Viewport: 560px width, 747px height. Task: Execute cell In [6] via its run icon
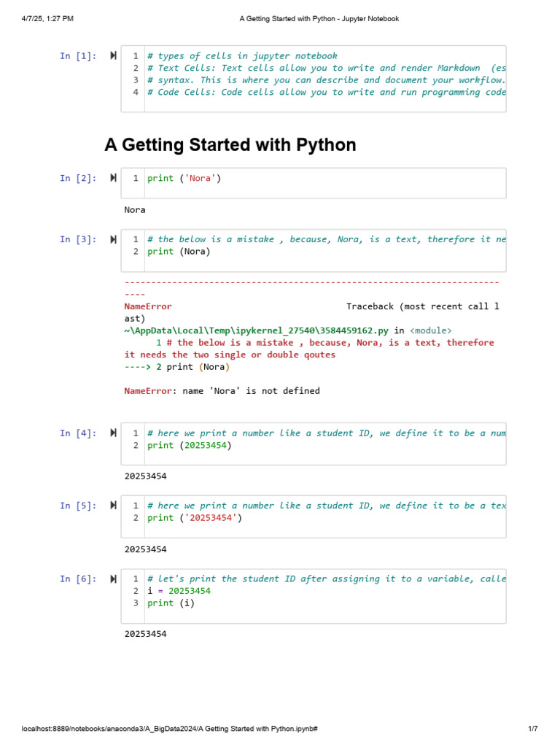pos(113,578)
